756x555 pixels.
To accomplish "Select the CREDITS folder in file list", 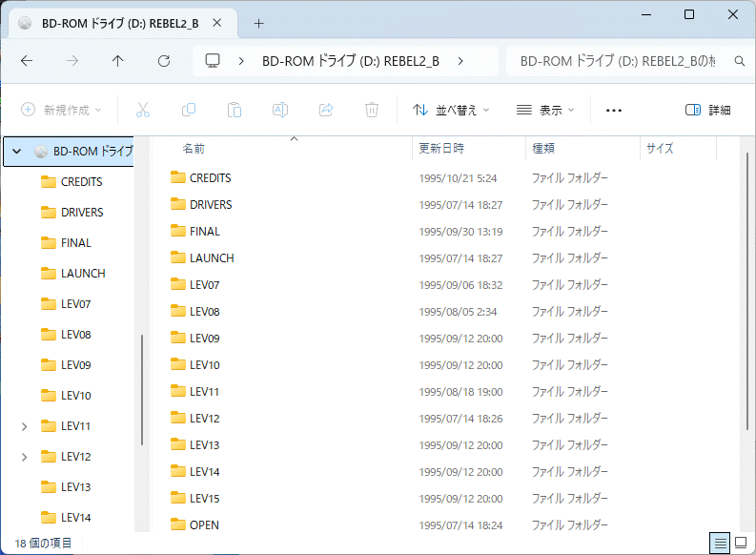I will 211,178.
